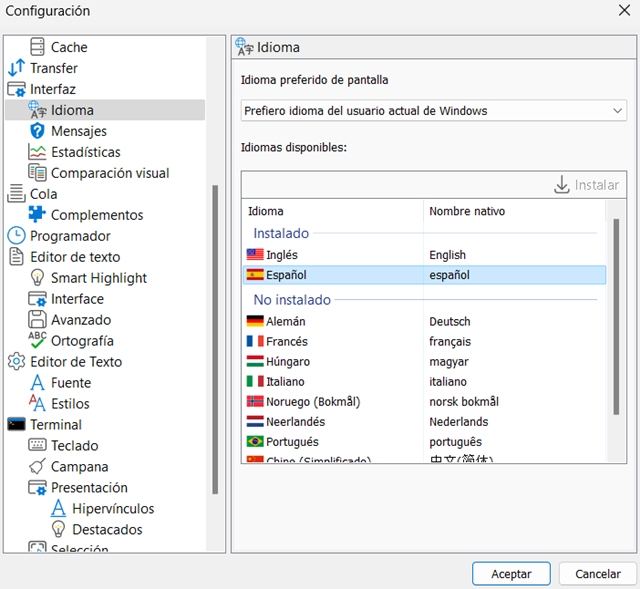Click the Terminal console icon
Viewport: 640px width, 589px height.
click(x=16, y=425)
